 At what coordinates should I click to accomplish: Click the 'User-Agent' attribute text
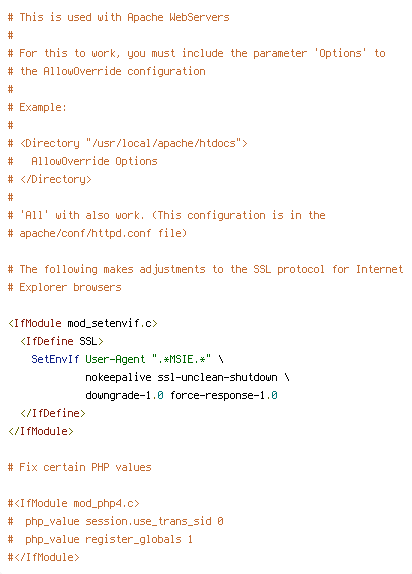point(115,359)
